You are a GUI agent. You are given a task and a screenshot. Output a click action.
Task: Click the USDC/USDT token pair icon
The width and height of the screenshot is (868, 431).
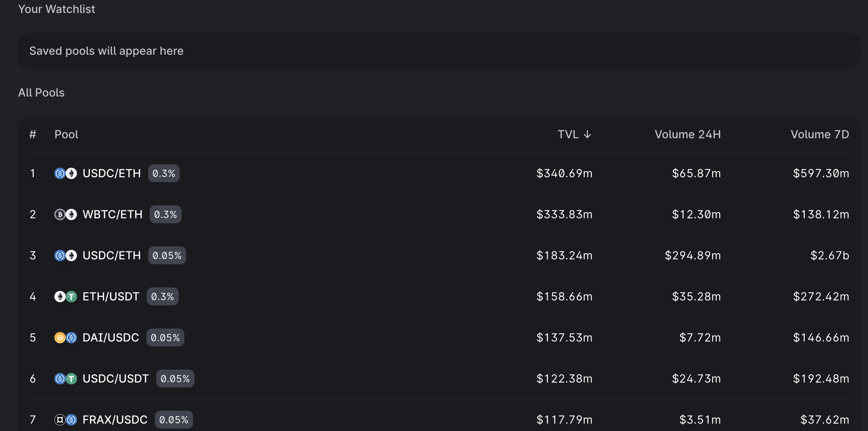pos(66,379)
